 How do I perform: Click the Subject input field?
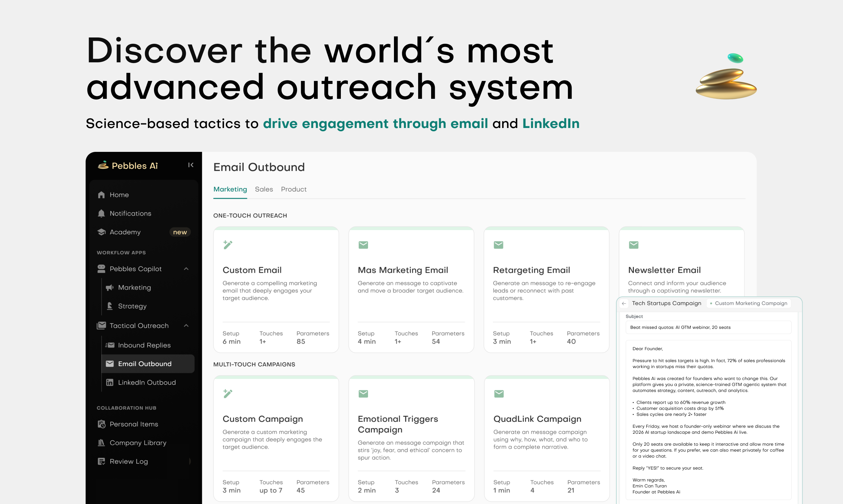pos(708,328)
